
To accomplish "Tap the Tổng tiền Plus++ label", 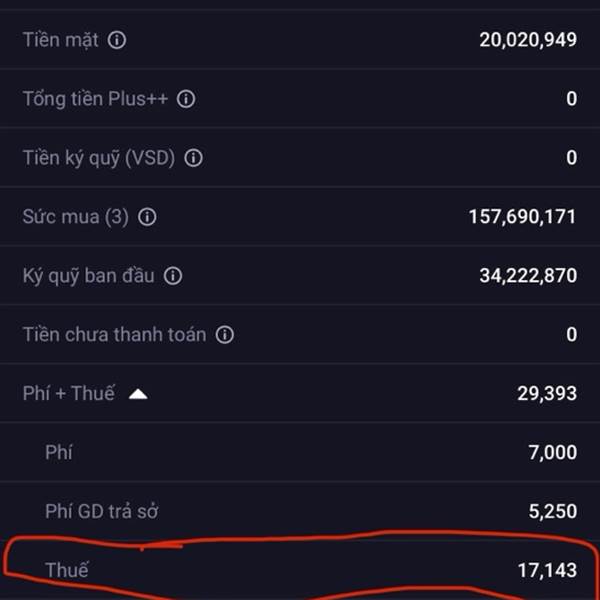I will (x=96, y=99).
